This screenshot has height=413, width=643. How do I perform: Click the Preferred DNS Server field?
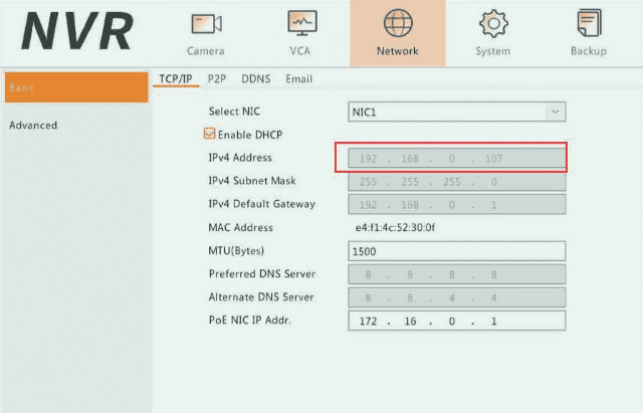[455, 274]
